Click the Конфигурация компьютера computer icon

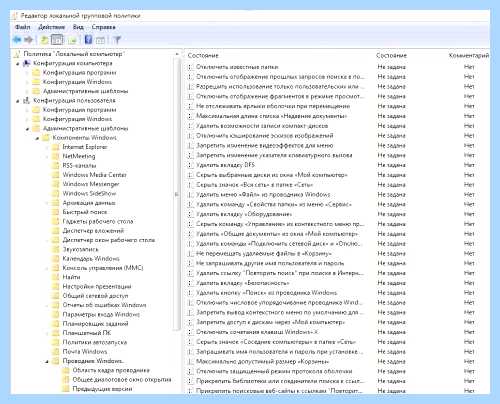click(x=27, y=63)
